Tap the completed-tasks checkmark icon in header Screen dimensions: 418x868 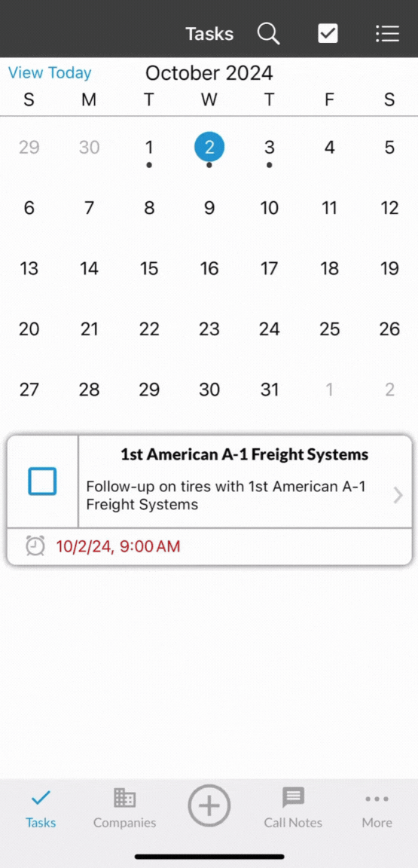tap(328, 34)
